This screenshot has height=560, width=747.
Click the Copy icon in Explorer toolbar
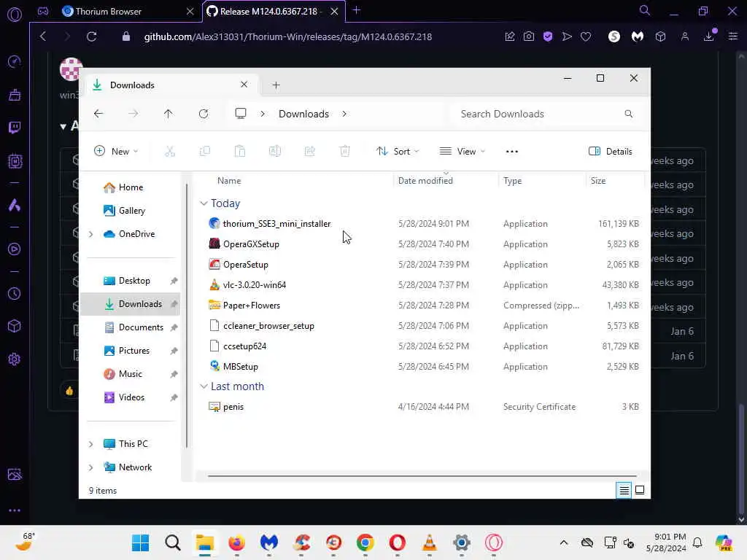click(205, 152)
